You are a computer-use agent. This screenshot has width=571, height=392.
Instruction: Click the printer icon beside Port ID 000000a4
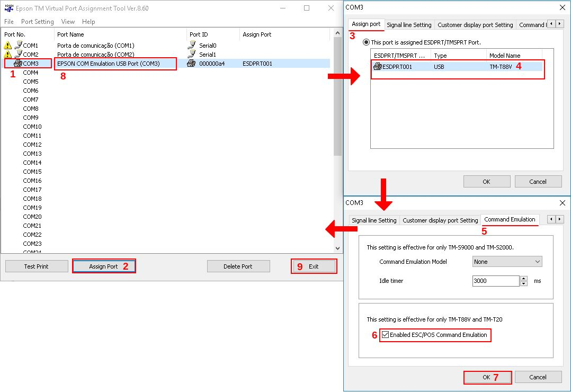click(x=191, y=64)
